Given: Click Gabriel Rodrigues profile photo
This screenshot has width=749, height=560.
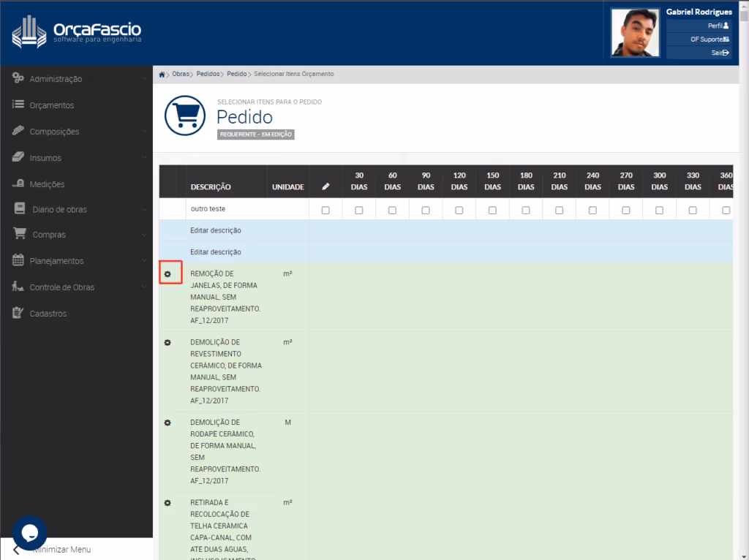Looking at the screenshot, I should (636, 33).
